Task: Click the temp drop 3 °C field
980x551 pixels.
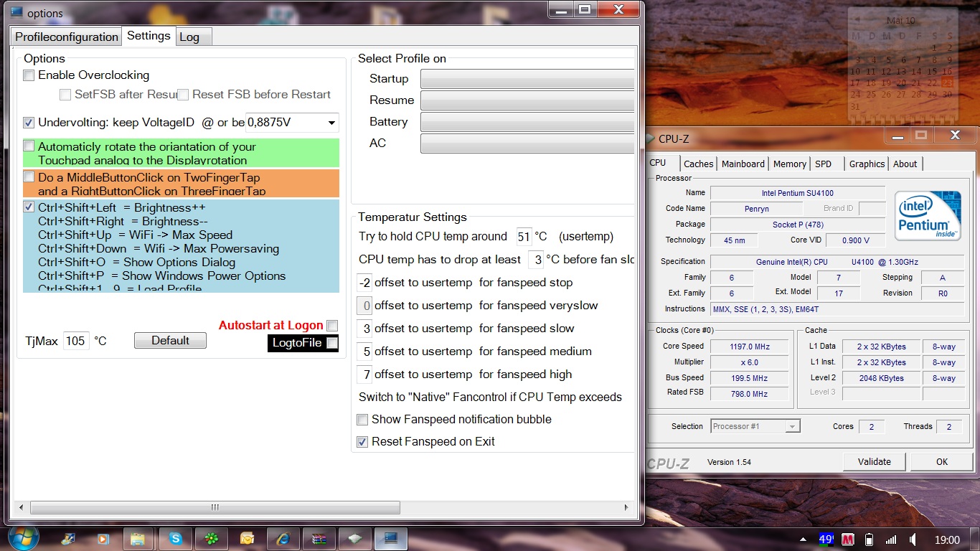Action: pos(537,260)
